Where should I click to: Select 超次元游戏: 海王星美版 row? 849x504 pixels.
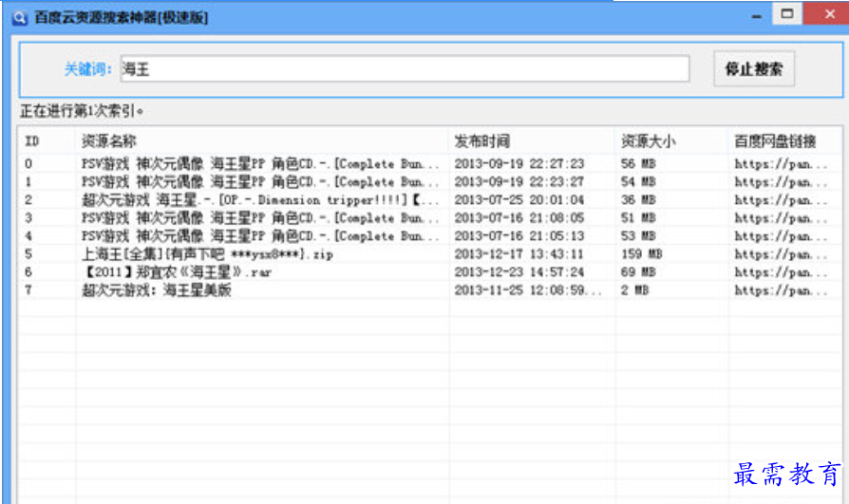point(430,290)
